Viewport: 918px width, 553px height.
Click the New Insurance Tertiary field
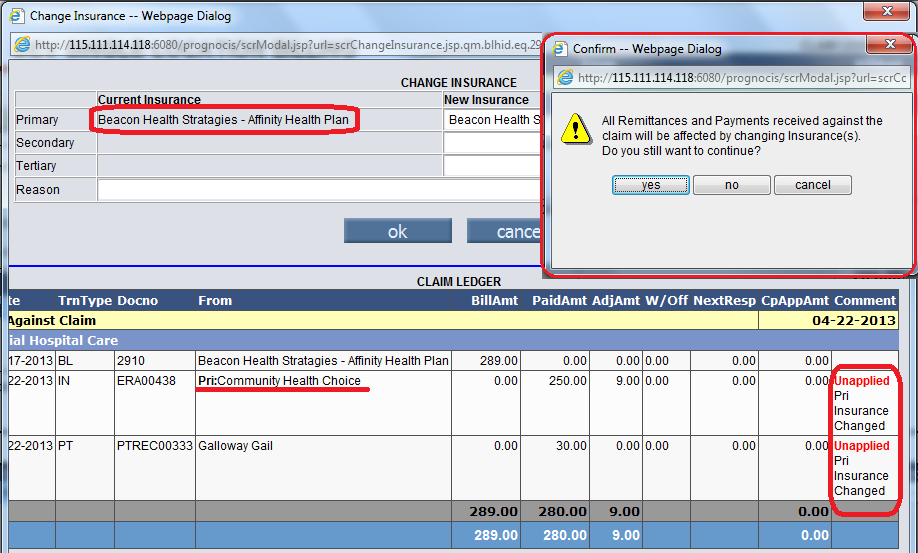click(492, 166)
